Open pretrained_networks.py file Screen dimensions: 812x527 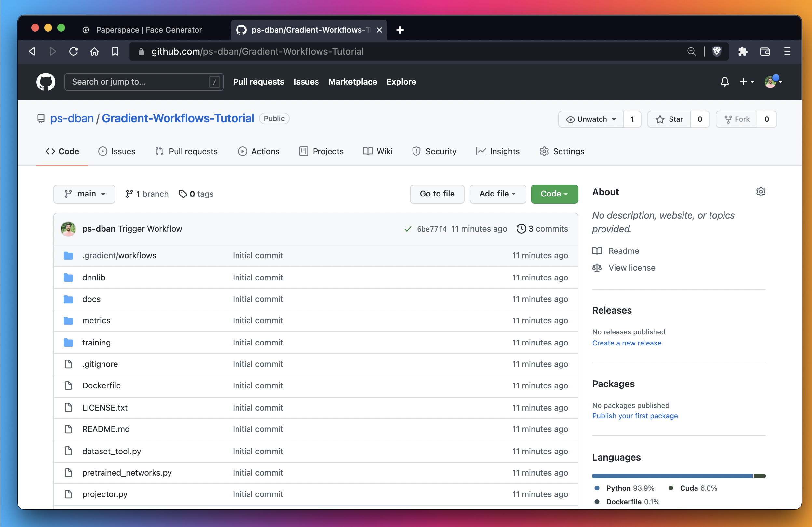(x=127, y=472)
